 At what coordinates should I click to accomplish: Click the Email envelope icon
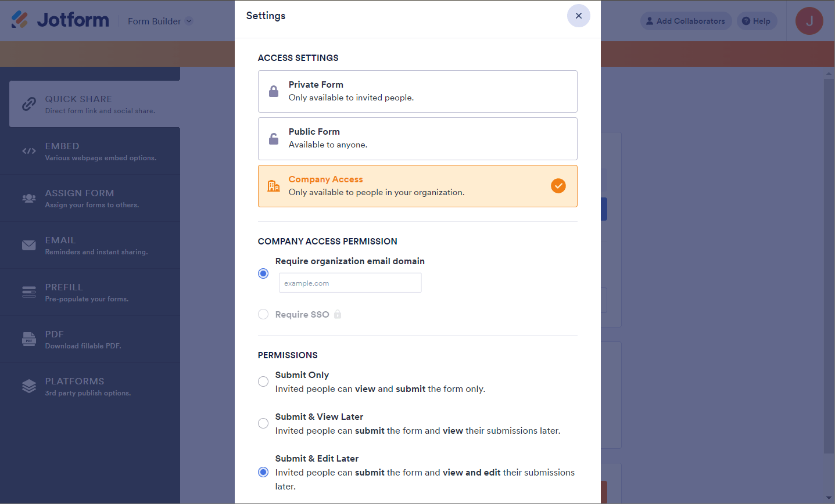coord(29,245)
